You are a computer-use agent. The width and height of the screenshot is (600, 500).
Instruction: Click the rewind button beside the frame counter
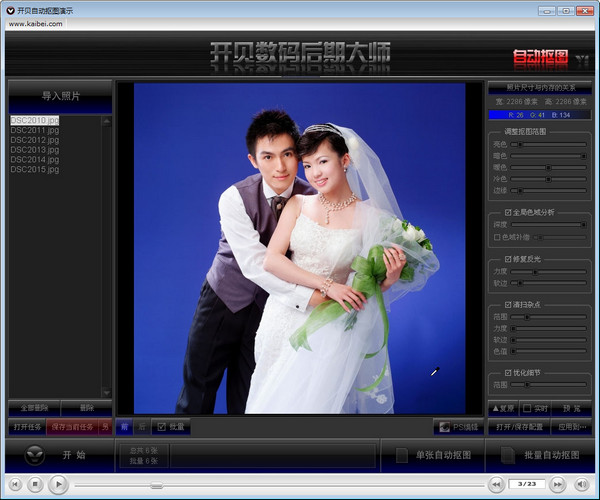(x=496, y=484)
